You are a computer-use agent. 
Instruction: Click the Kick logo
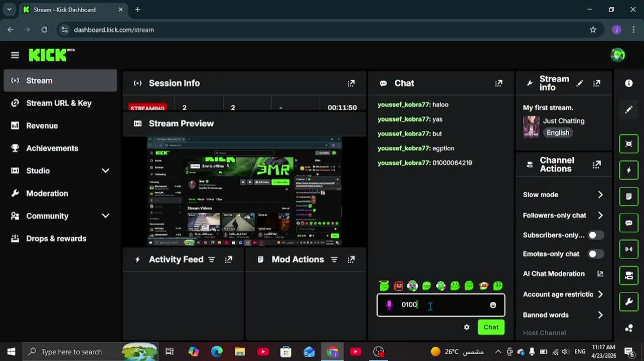point(51,55)
